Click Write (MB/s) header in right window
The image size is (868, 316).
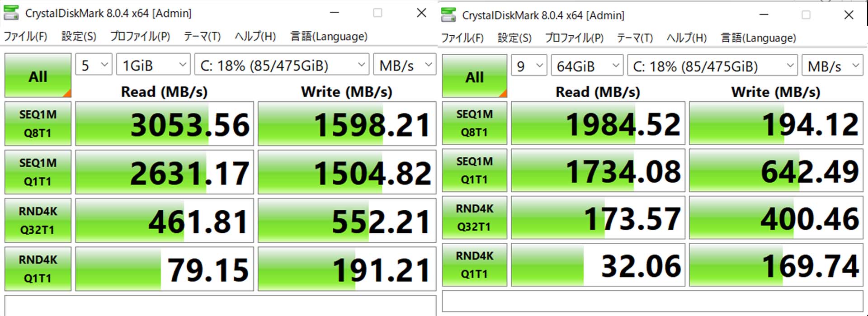pyautogui.click(x=776, y=92)
